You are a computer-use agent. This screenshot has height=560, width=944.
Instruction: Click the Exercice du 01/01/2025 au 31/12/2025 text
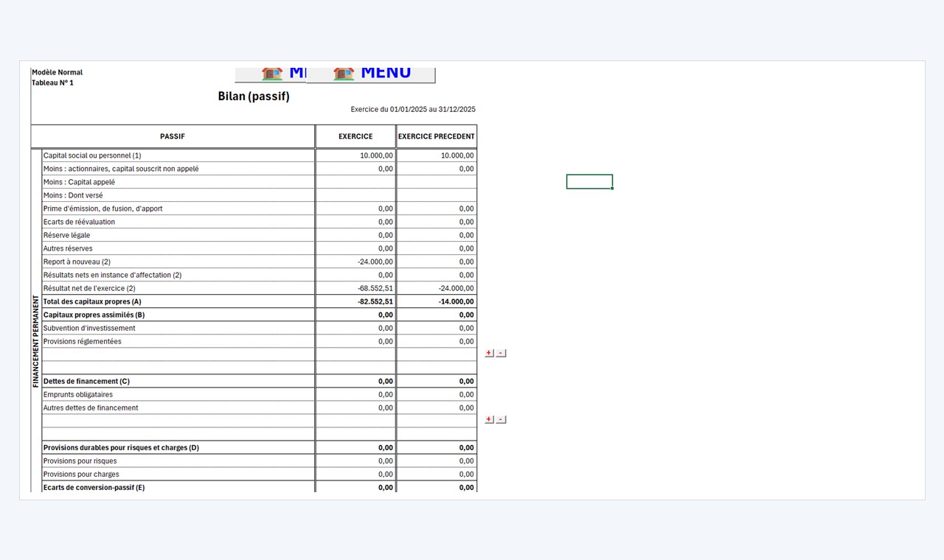click(413, 109)
